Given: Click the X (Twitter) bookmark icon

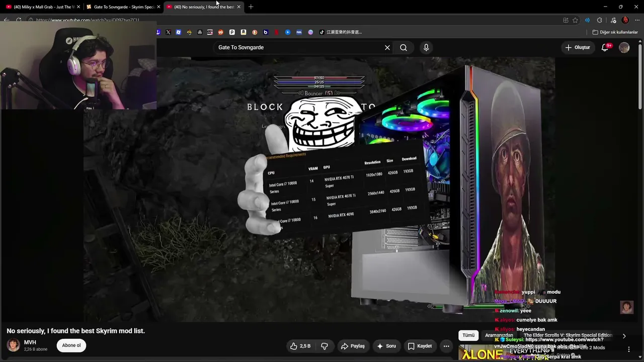Looking at the screenshot, I should click(x=168, y=32).
